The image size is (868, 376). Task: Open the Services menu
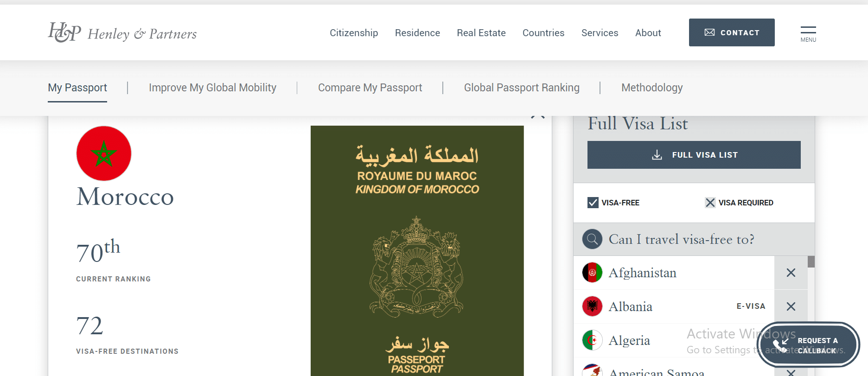[600, 33]
